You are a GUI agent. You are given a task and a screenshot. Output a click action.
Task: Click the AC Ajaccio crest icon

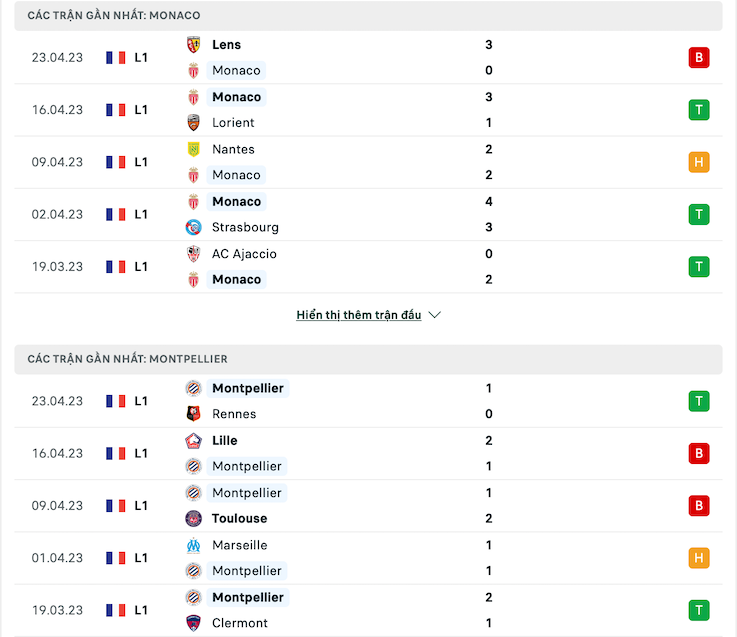pyautogui.click(x=193, y=254)
